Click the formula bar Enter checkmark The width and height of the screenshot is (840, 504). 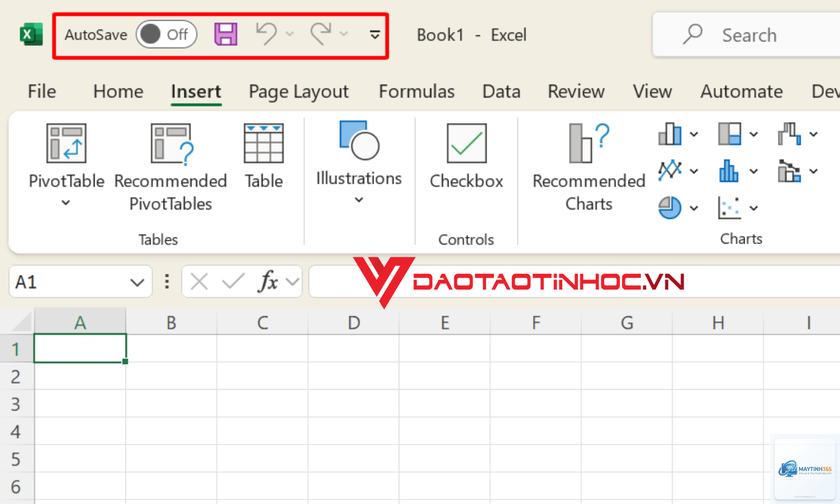click(233, 281)
